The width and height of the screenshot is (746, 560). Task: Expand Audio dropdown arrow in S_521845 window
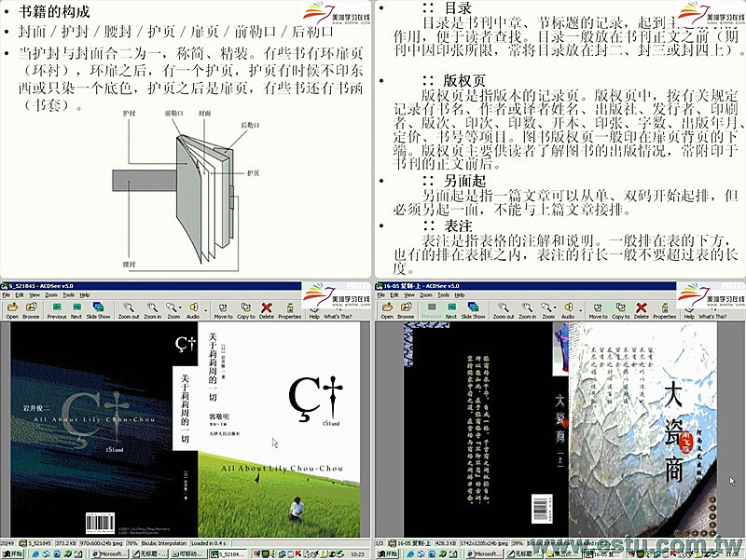[205, 310]
